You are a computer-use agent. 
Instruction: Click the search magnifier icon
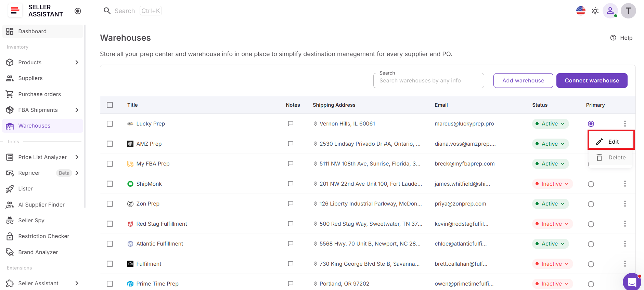[x=107, y=11]
